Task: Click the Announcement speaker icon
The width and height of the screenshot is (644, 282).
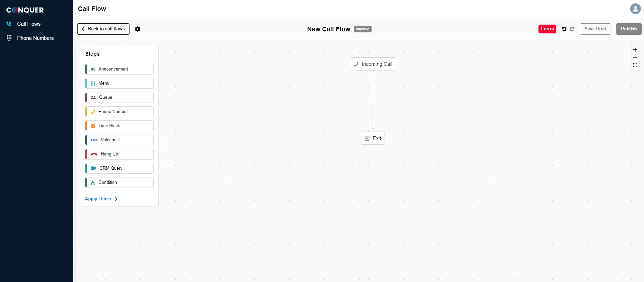Action: (93, 69)
